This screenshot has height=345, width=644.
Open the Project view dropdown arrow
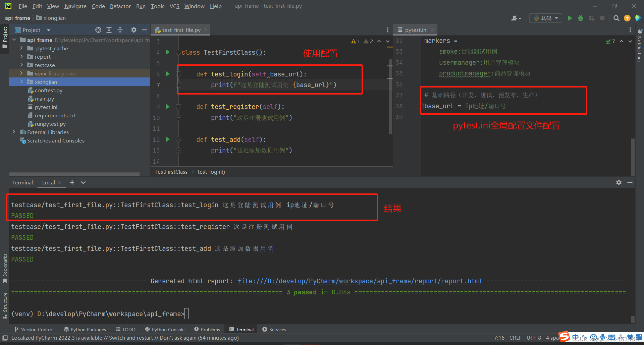tap(49, 30)
